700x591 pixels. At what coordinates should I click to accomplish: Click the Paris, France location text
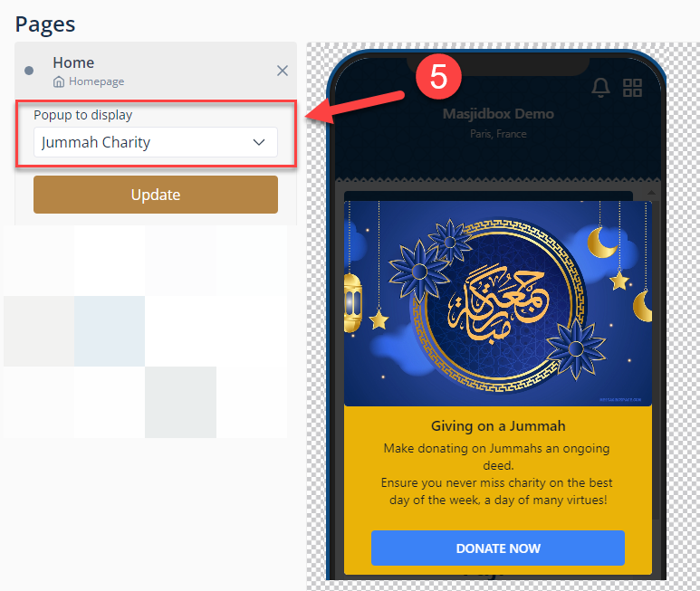coord(498,134)
